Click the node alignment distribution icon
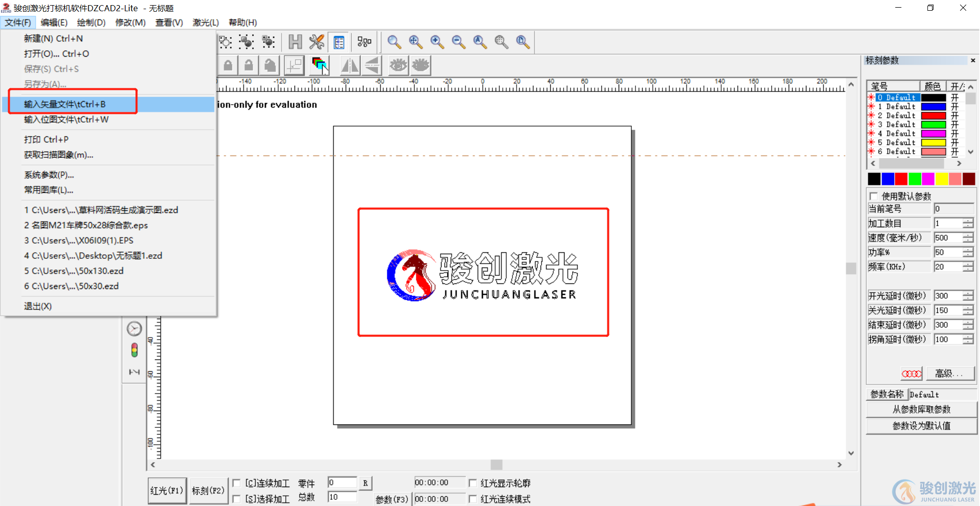Viewport: 980px width, 506px height. (364, 42)
